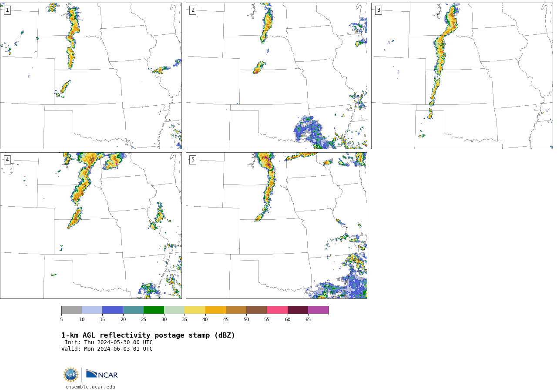
Task: Click the tan 45-50 dBZ swatch
Action: [236, 310]
